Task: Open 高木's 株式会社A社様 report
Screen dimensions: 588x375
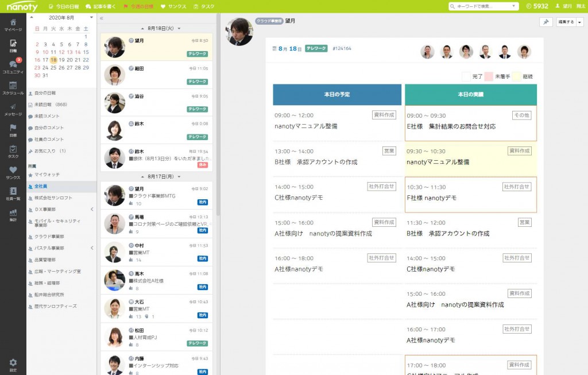Action: (156, 280)
